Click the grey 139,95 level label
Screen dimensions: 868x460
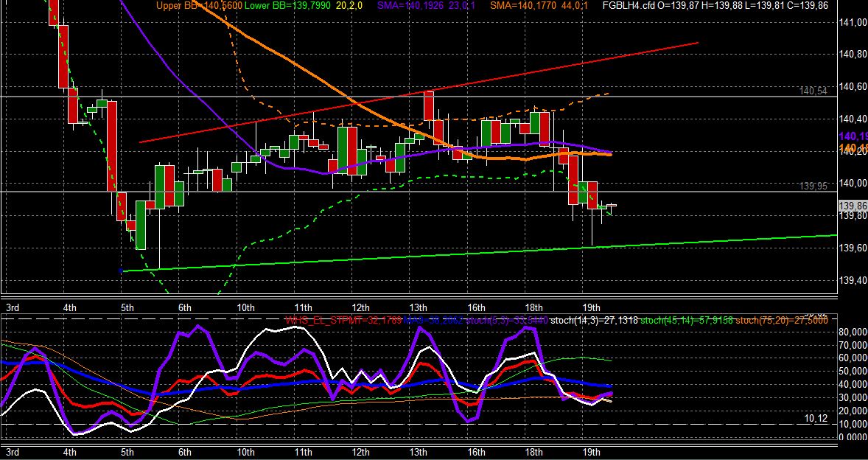(x=813, y=187)
